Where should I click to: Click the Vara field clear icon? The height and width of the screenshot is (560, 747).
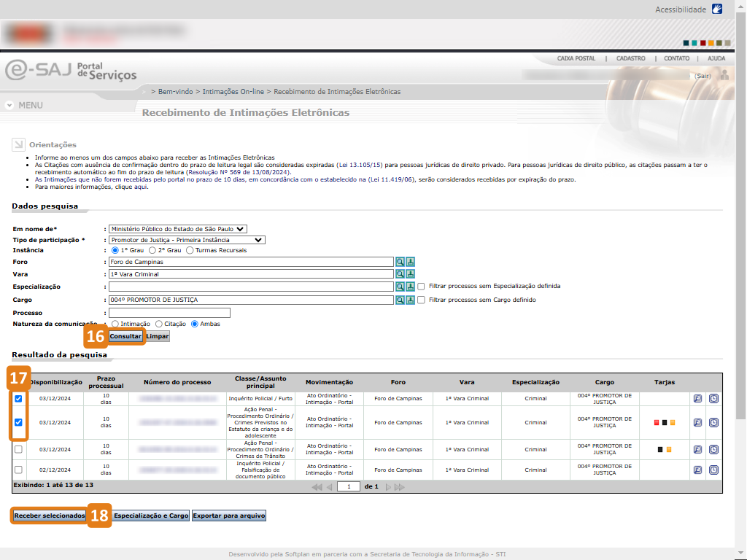410,274
